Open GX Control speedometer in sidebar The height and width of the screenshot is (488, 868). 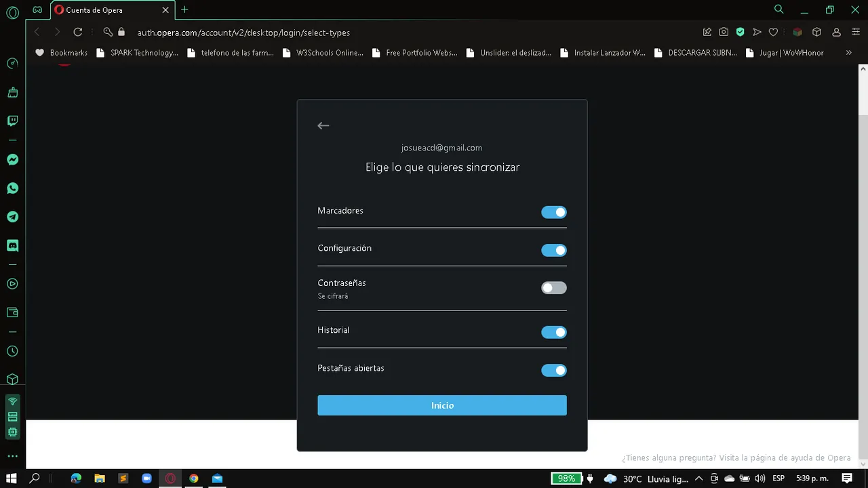[x=12, y=64]
